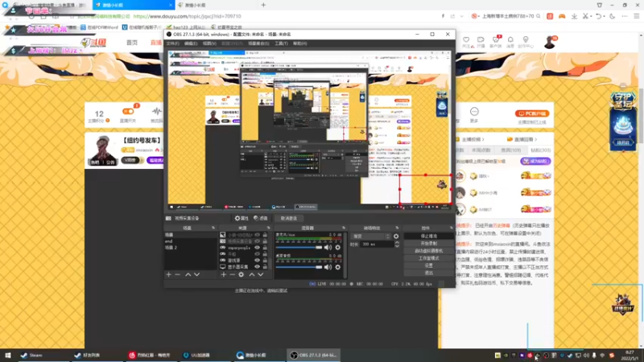The height and width of the screenshot is (362, 644).
Task: Move the selected scene up
Action: (x=188, y=274)
